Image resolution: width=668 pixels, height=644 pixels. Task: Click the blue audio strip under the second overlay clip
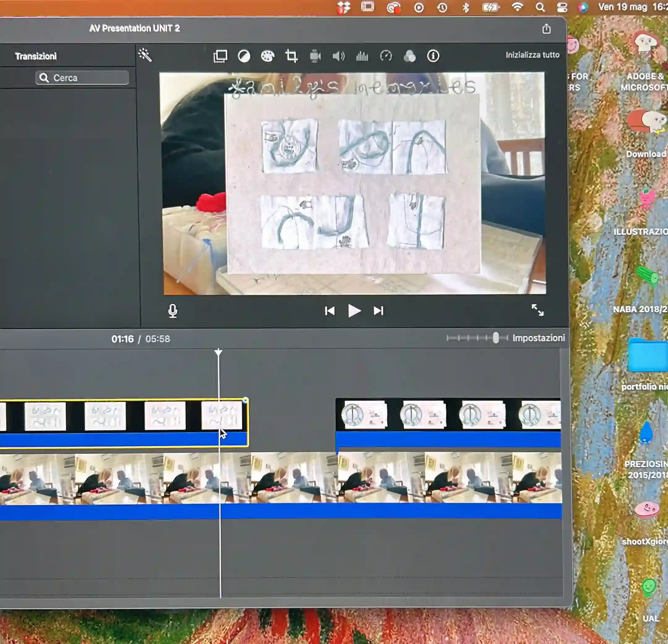click(x=448, y=439)
